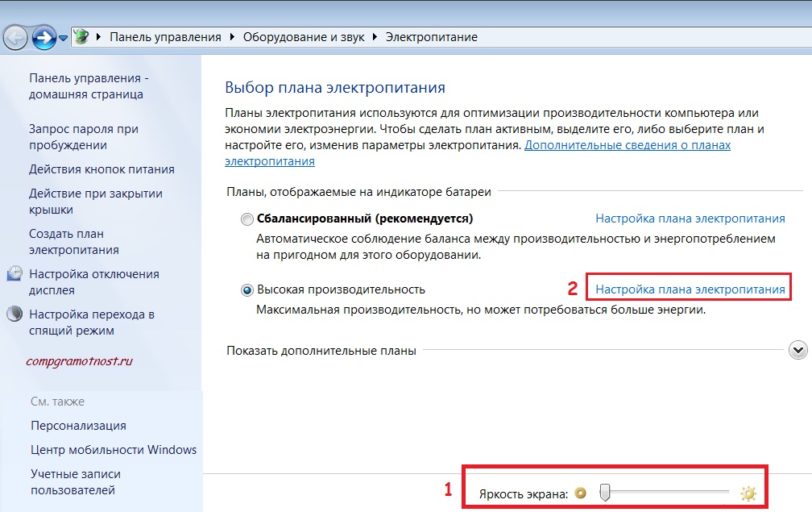Image resolution: width=812 pixels, height=512 pixels.
Task: Select the Высокая производительность radio button
Action: [x=247, y=290]
